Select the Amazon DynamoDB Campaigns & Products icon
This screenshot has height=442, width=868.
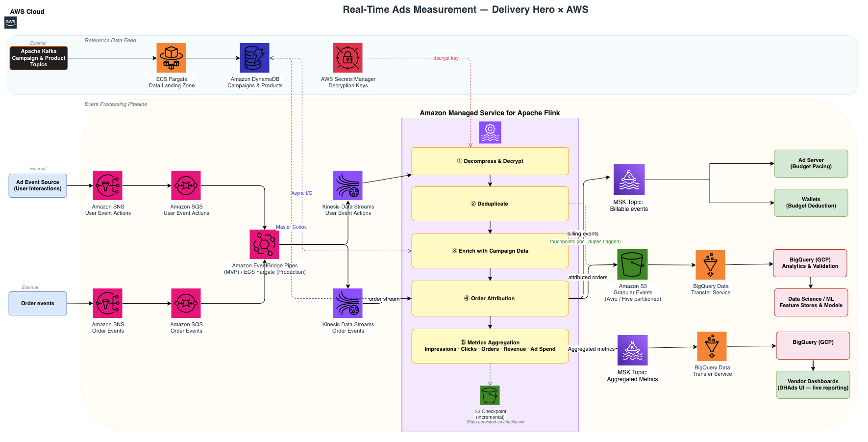[254, 58]
